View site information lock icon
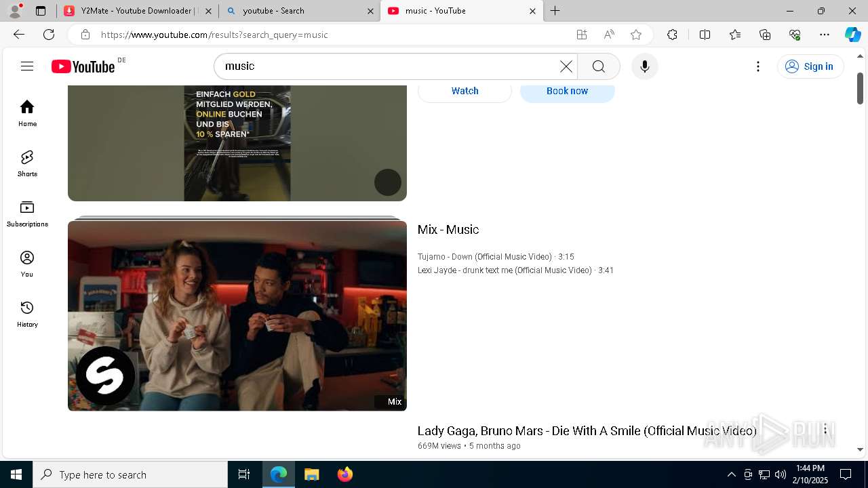Screen dimensions: 868x488 click(x=85, y=35)
